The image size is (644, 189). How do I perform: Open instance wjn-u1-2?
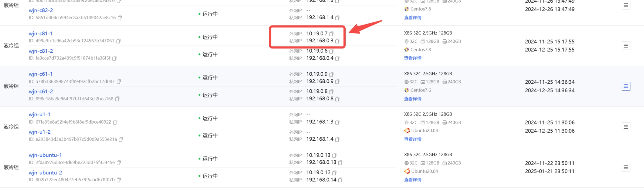click(x=39, y=132)
